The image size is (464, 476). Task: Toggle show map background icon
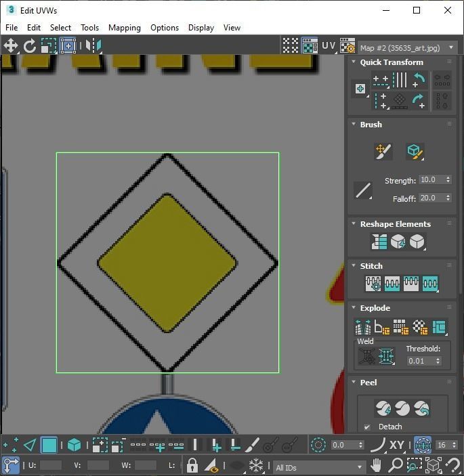click(x=310, y=45)
